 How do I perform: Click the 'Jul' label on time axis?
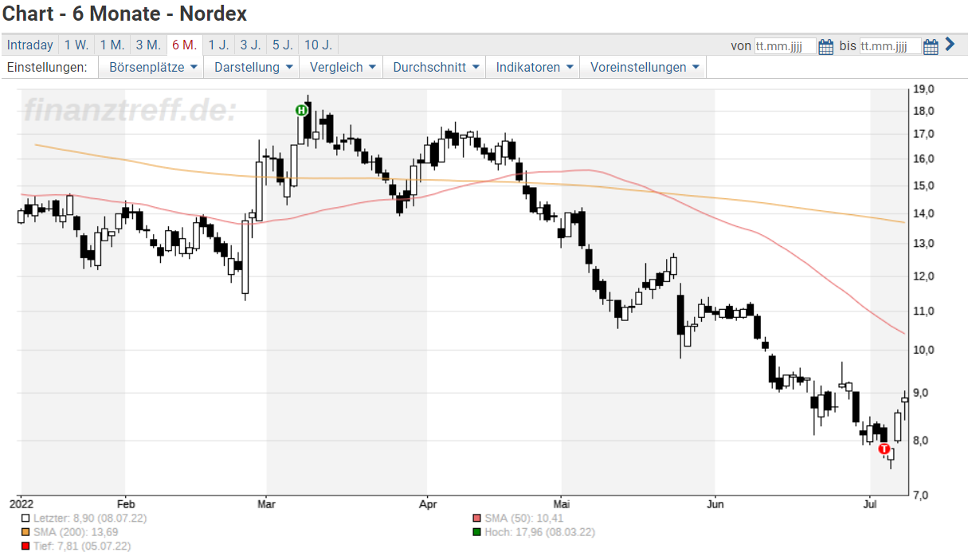[x=870, y=503]
